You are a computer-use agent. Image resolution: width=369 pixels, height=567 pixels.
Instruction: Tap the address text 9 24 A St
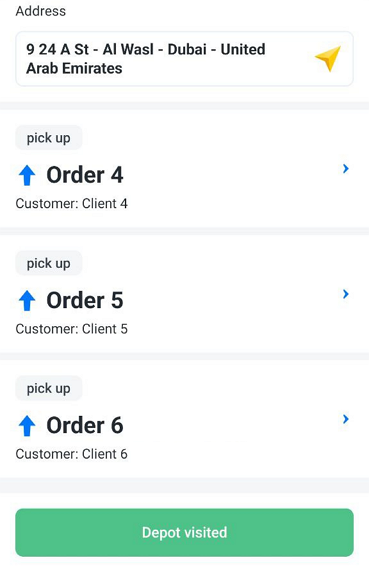coord(58,50)
